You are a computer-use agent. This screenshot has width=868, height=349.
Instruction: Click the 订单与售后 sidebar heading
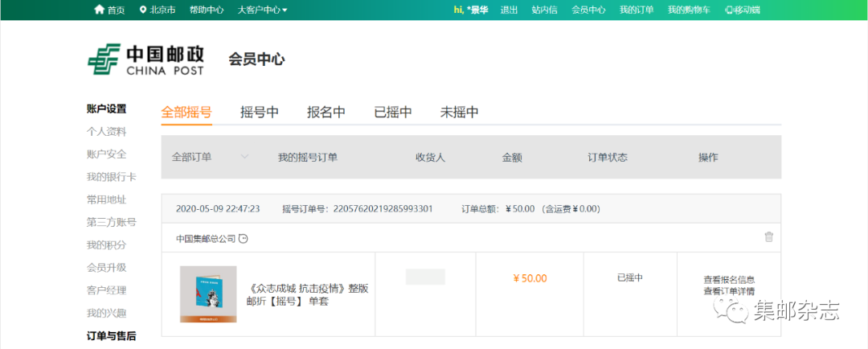point(111,335)
